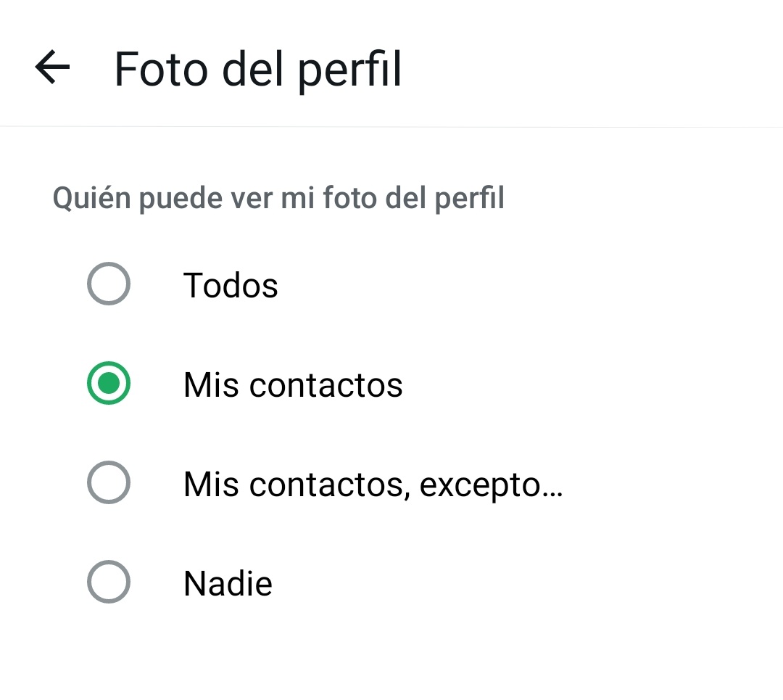Open the 'Mis contactos, excepto...' option text

click(x=373, y=485)
